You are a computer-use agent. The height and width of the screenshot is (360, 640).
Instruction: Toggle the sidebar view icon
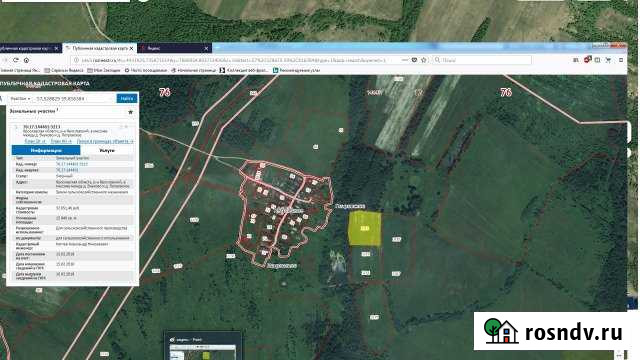click(x=598, y=60)
